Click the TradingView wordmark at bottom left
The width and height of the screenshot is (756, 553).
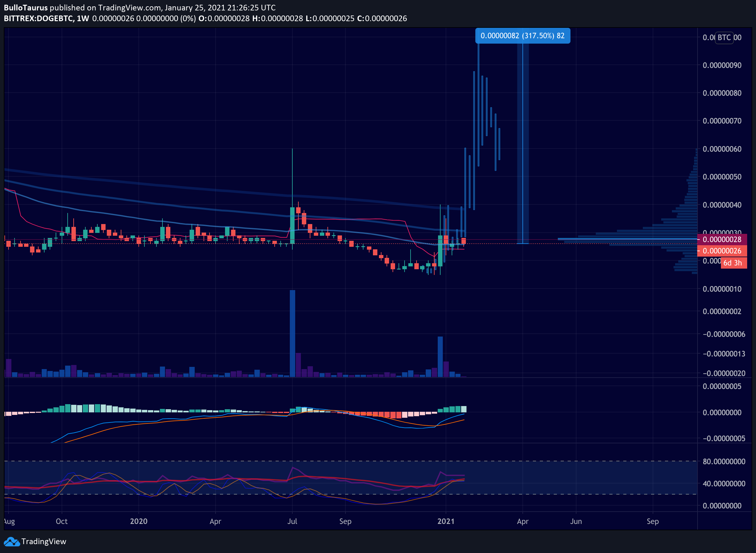point(44,541)
